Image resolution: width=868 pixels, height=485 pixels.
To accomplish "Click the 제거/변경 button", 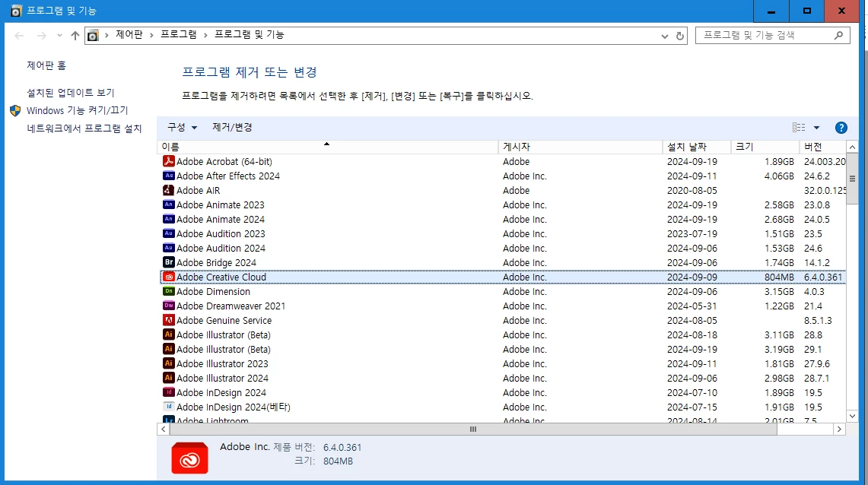I will pos(232,127).
